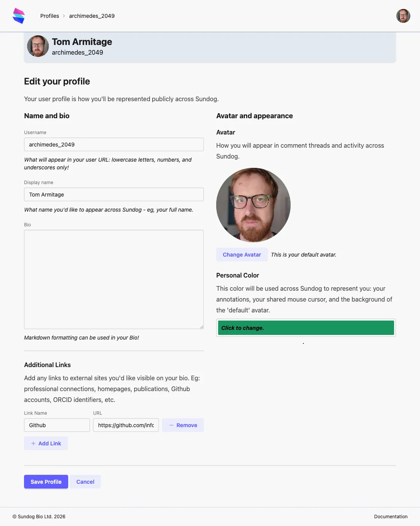This screenshot has width=420, height=526.
Task: Focus the Display name field showing Tom Armitage
Action: point(114,194)
